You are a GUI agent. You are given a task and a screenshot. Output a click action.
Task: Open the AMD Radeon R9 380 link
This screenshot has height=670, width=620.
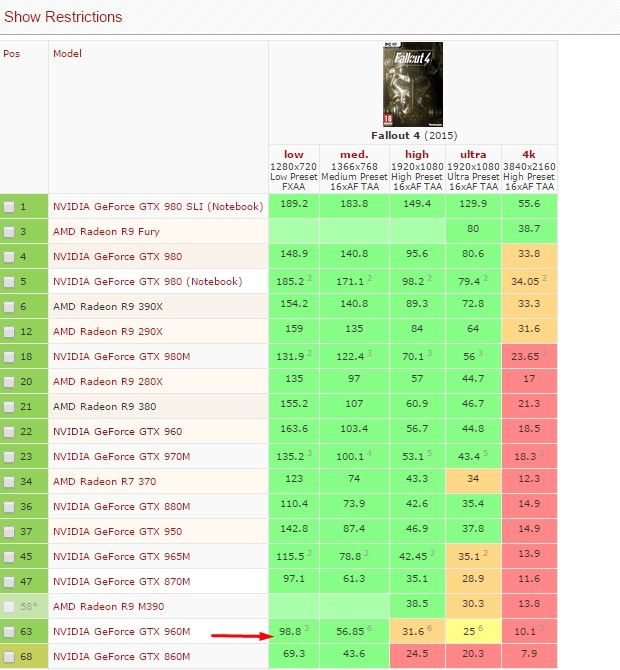coord(105,407)
